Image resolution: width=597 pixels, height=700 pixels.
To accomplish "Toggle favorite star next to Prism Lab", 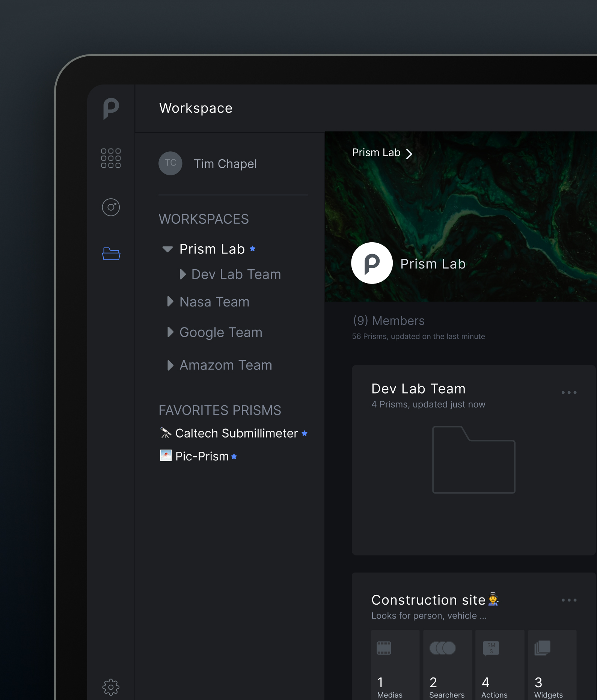I will [253, 249].
